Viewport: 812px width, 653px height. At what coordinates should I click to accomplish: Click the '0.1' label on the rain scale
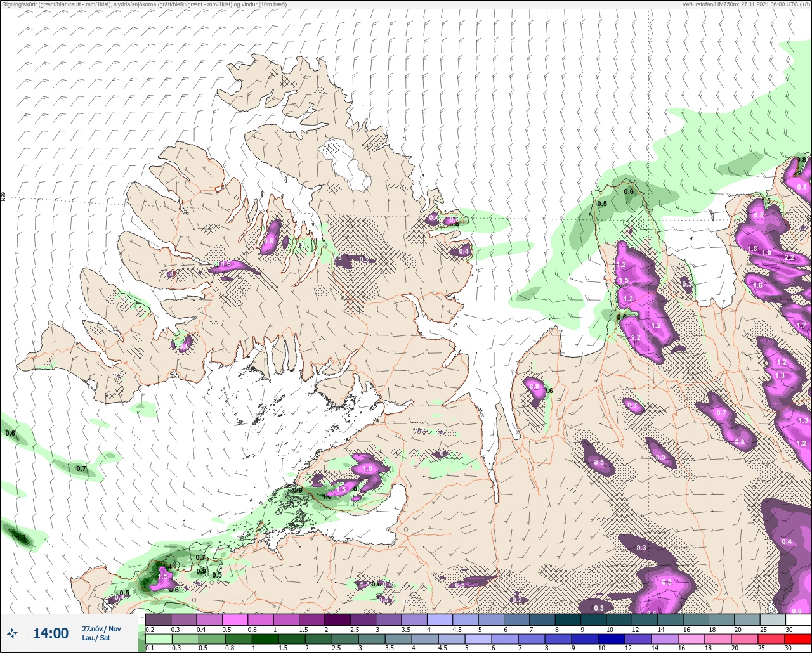pos(150,649)
